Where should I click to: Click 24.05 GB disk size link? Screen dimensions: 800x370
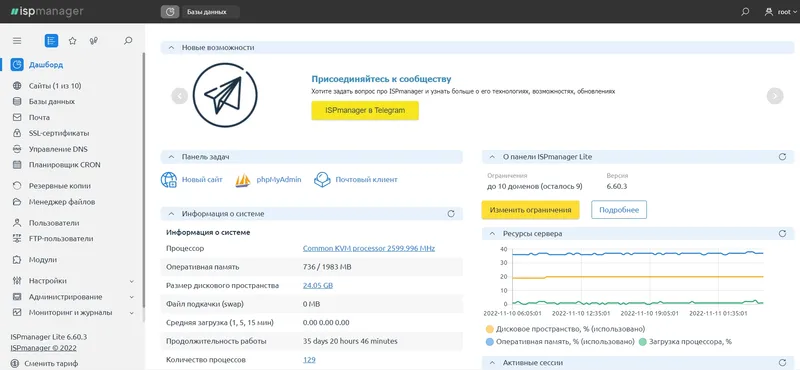click(318, 286)
